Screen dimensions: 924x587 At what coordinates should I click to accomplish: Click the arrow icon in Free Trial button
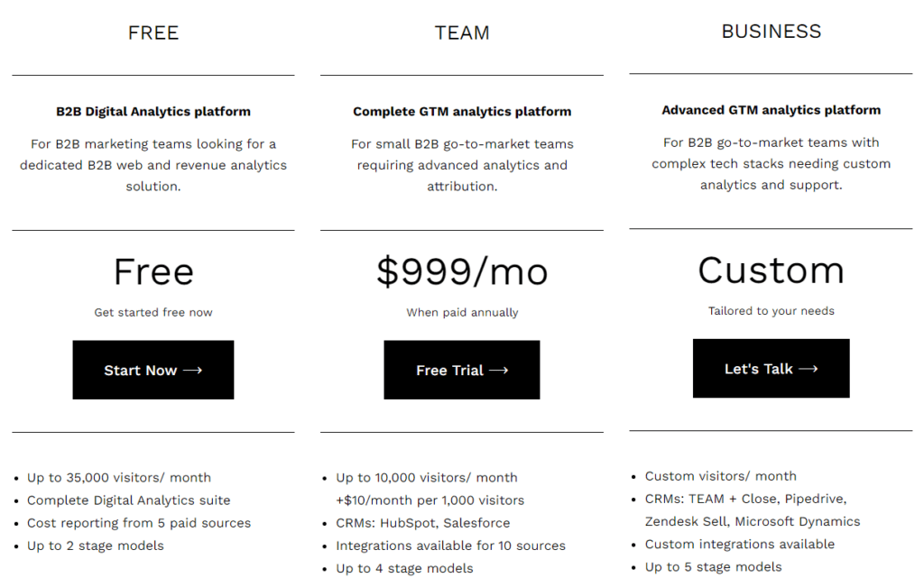point(498,370)
